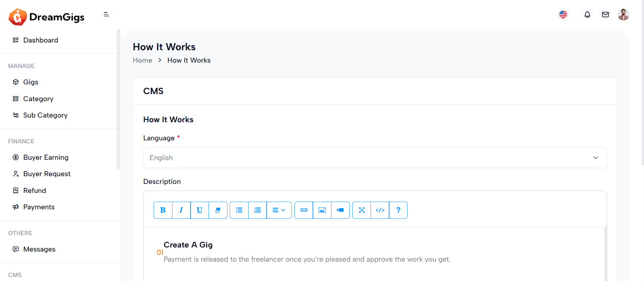Open the insert link dialog

[304, 210]
